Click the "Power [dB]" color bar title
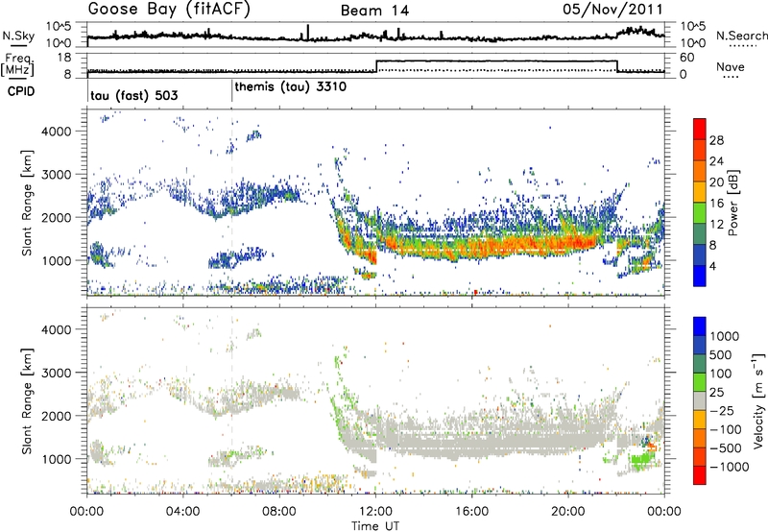The image size is (768, 532). click(x=733, y=203)
